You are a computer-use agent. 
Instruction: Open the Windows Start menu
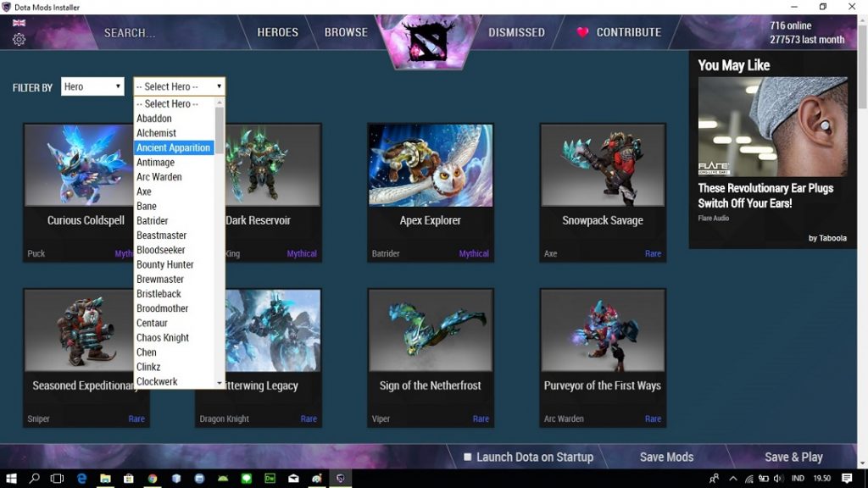click(11, 478)
